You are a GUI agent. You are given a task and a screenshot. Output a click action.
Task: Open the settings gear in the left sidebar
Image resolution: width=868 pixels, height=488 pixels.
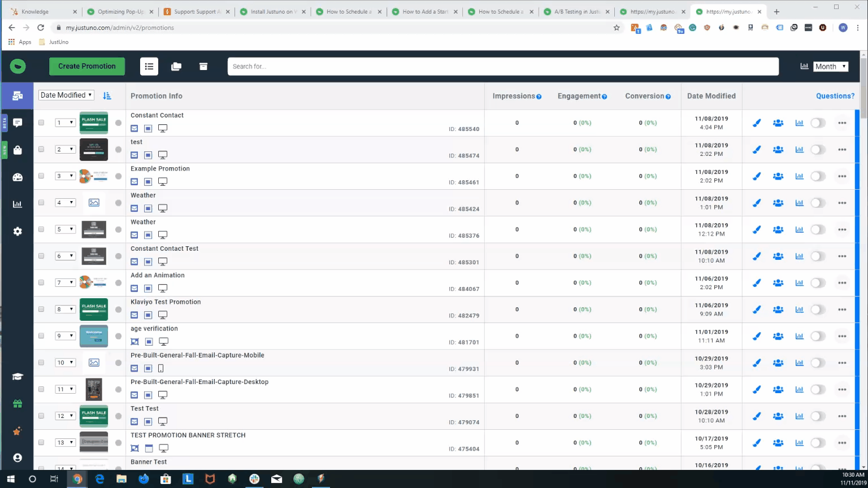tap(17, 231)
